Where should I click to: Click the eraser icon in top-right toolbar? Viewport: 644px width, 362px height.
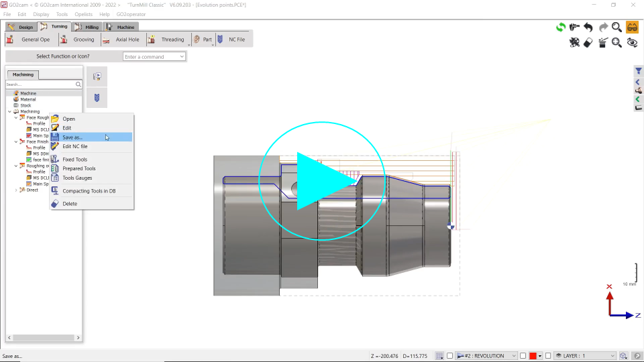[588, 42]
